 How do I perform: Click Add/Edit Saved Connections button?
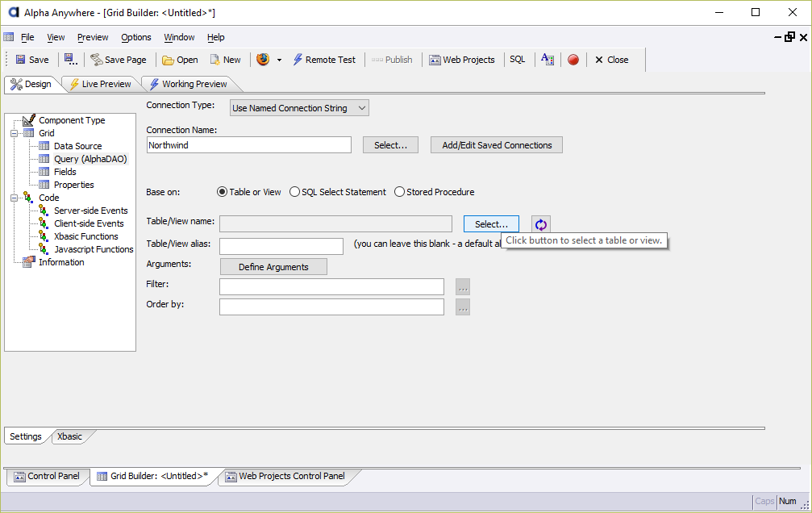(x=497, y=145)
